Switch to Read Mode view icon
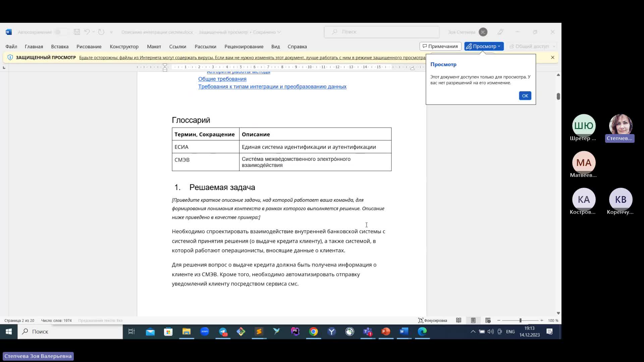The width and height of the screenshot is (644, 362). click(x=459, y=320)
